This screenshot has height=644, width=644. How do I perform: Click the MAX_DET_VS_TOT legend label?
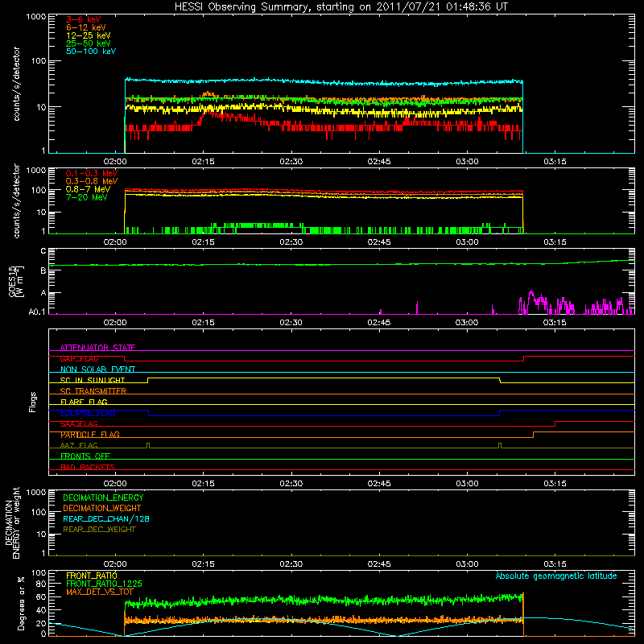99,592
